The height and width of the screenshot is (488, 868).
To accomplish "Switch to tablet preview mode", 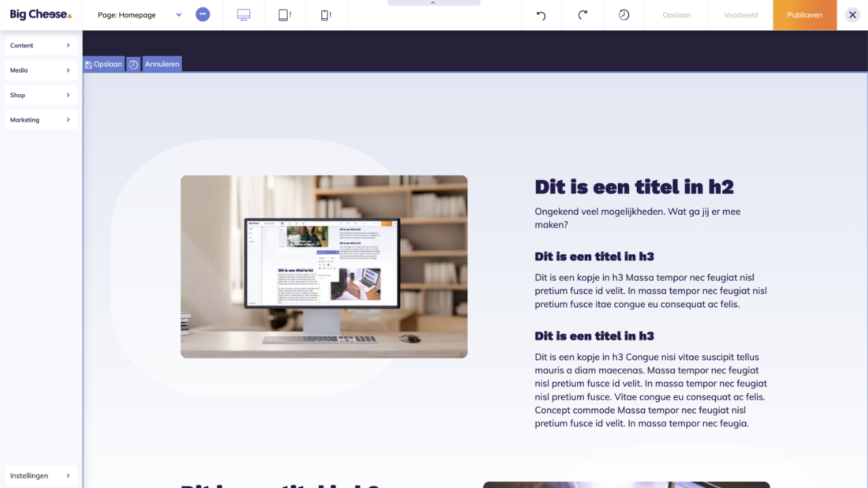I will point(285,15).
